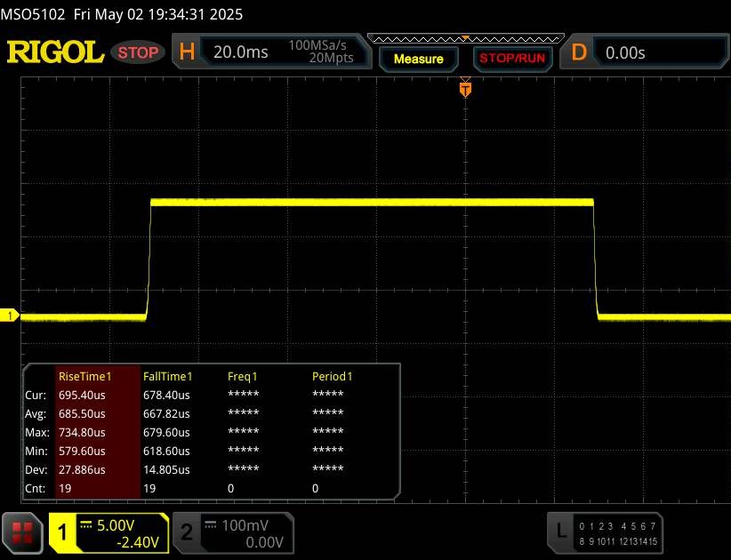731x560 pixels.
Task: Select the FallTime1 measurement column header
Action: (168, 376)
